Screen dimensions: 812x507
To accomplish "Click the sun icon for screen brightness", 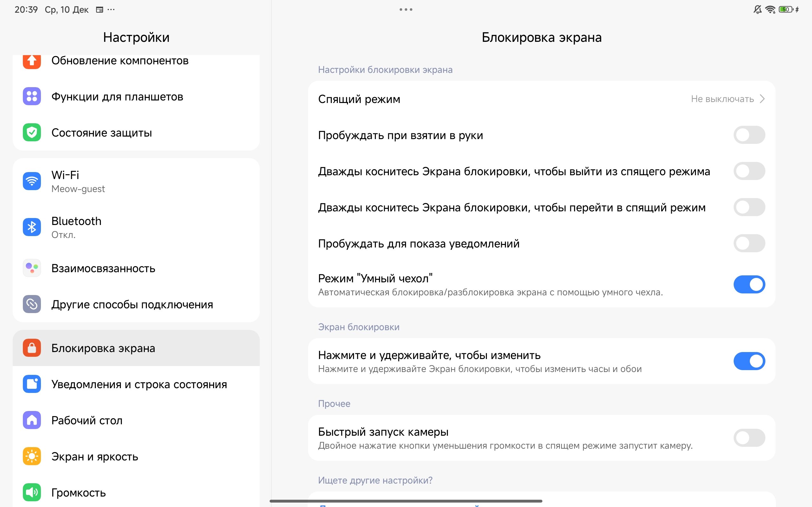I will pyautogui.click(x=32, y=456).
